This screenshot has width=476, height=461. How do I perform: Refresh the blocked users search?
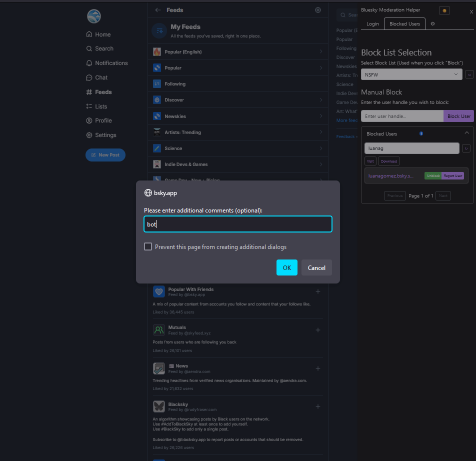point(466,148)
